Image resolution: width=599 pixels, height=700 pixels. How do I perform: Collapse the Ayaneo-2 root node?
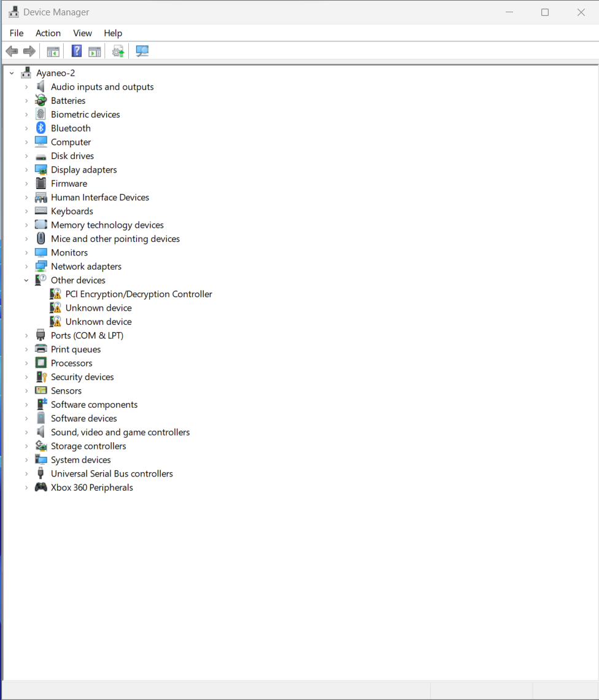tap(12, 73)
